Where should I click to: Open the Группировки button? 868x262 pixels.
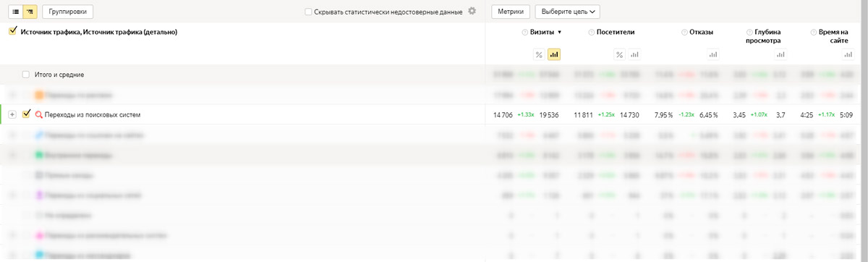coord(68,12)
